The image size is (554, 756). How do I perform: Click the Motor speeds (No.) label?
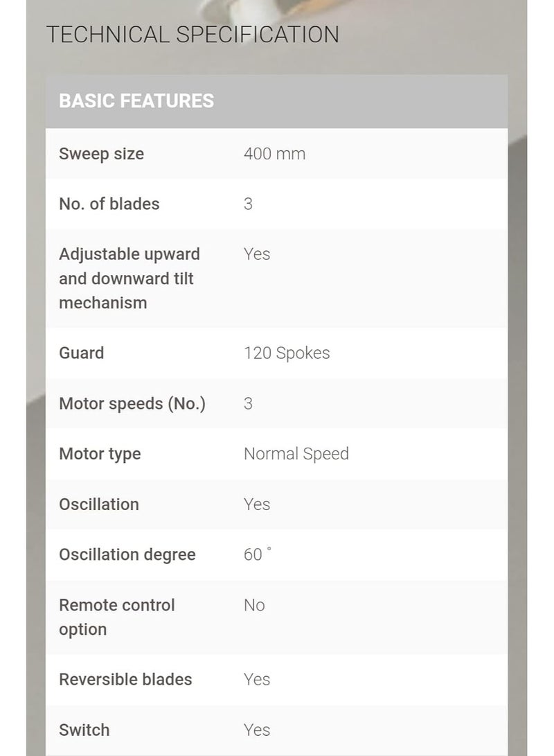pyautogui.click(x=132, y=403)
